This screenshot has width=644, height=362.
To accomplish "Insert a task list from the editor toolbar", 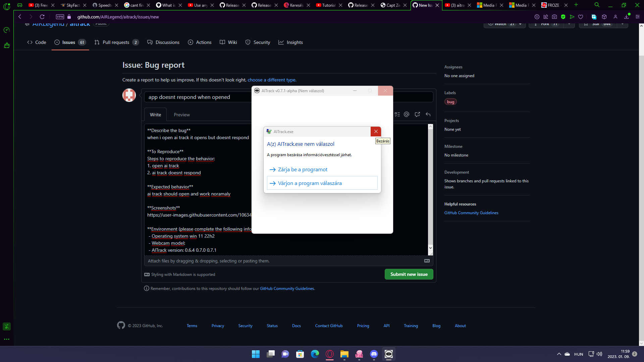I will [397, 114].
